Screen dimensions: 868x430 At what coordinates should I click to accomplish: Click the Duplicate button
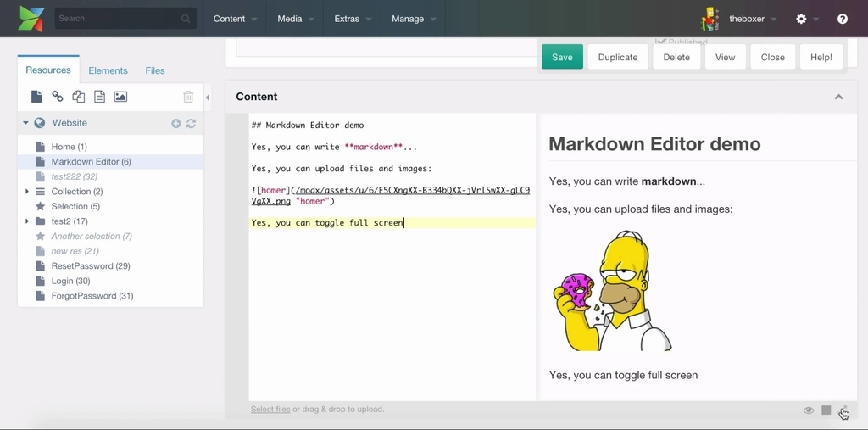click(x=618, y=57)
